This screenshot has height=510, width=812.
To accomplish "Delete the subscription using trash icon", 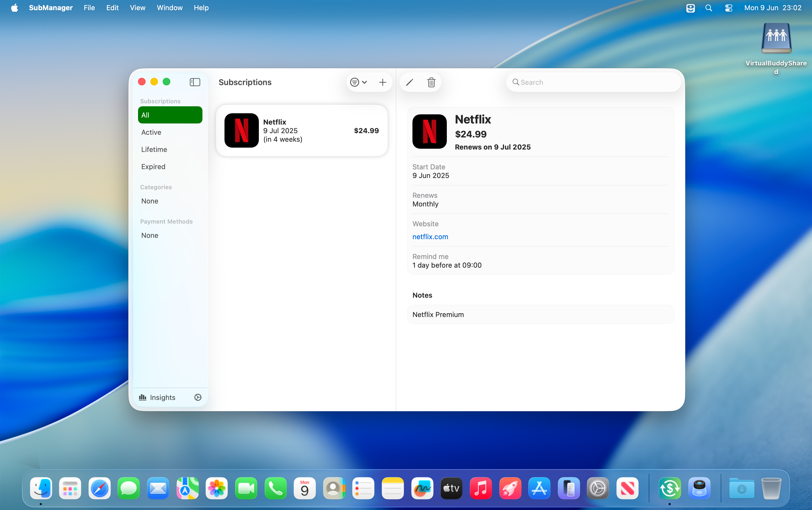I will point(431,82).
